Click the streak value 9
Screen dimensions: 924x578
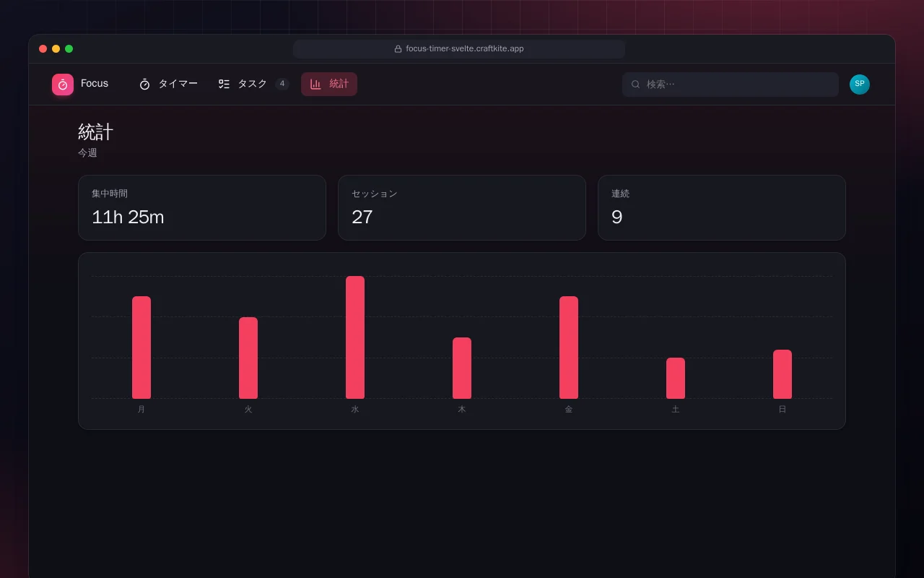pyautogui.click(x=616, y=217)
